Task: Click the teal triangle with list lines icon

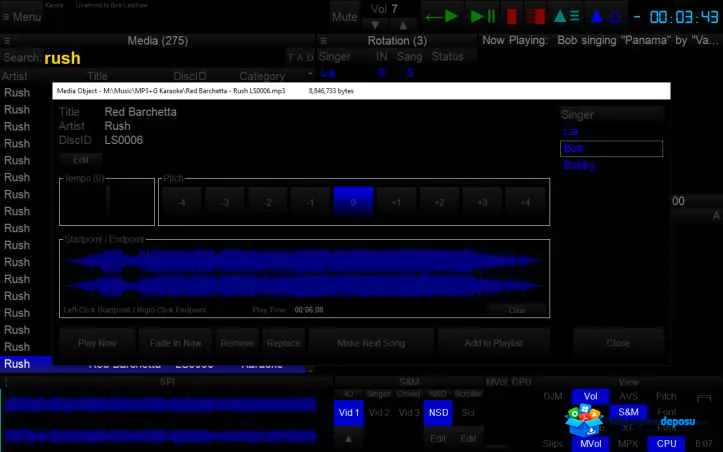Action: pos(566,17)
